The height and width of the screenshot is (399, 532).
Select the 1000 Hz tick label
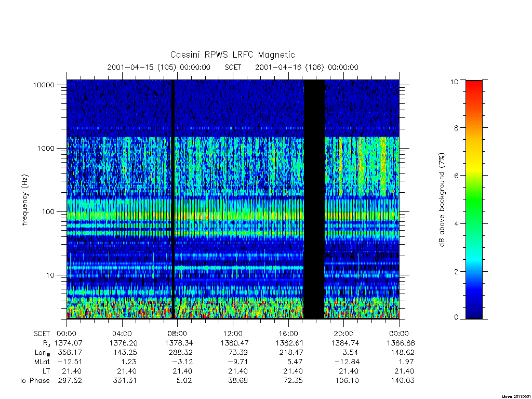click(46, 149)
